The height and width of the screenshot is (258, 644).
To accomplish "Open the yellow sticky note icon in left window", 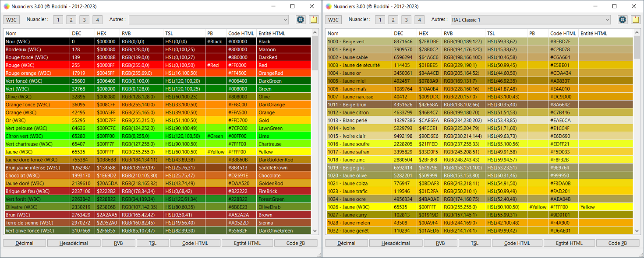I will 313,20.
